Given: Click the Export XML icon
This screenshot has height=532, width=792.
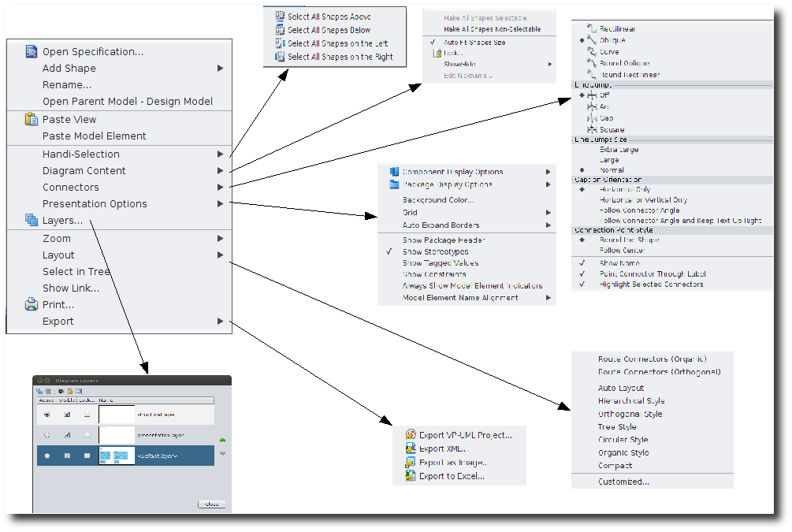Looking at the screenshot, I should [410, 448].
